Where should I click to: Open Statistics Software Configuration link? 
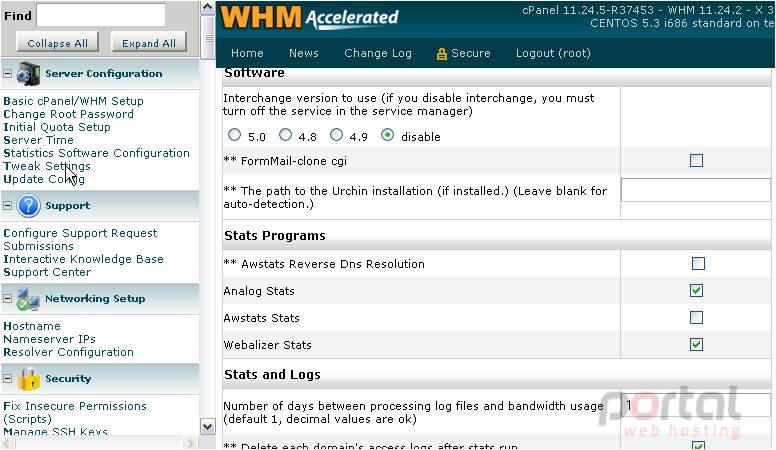point(97,153)
